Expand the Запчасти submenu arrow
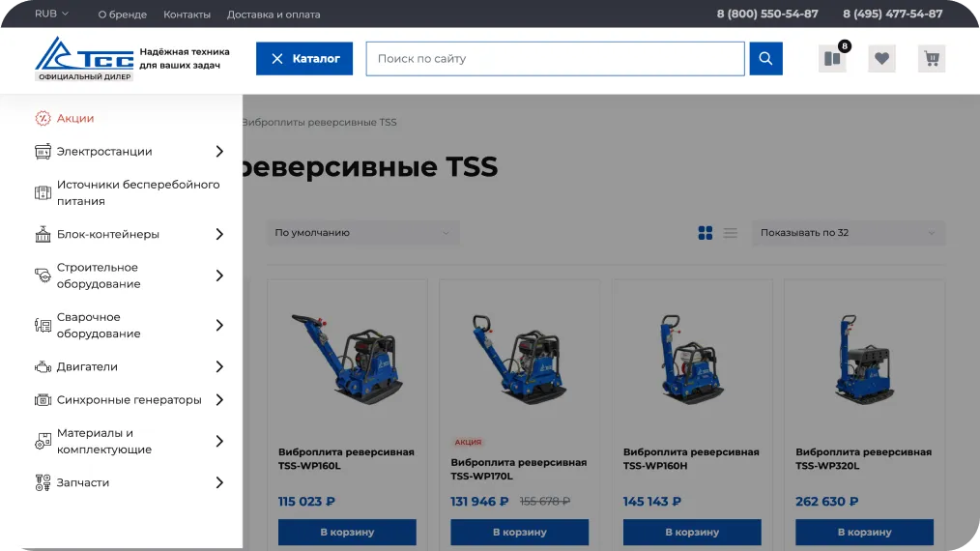 [219, 482]
